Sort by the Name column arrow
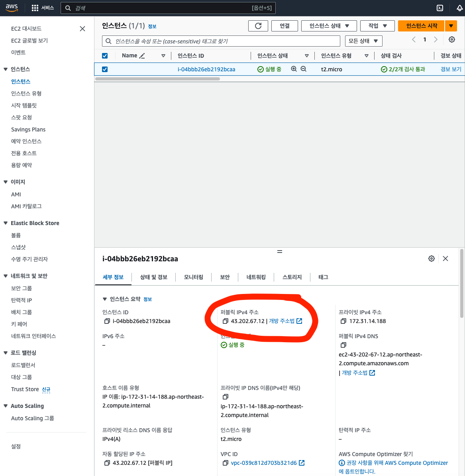The height and width of the screenshot is (476, 465). [x=163, y=55]
